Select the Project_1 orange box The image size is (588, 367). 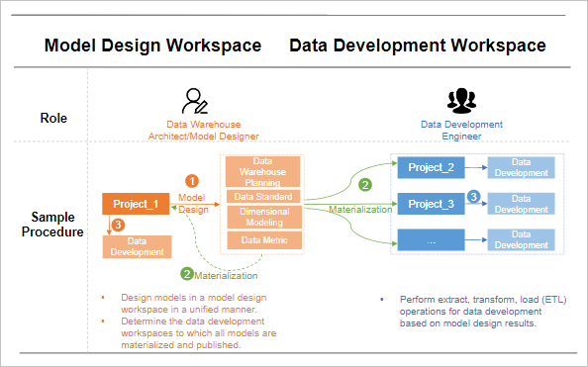tap(136, 204)
